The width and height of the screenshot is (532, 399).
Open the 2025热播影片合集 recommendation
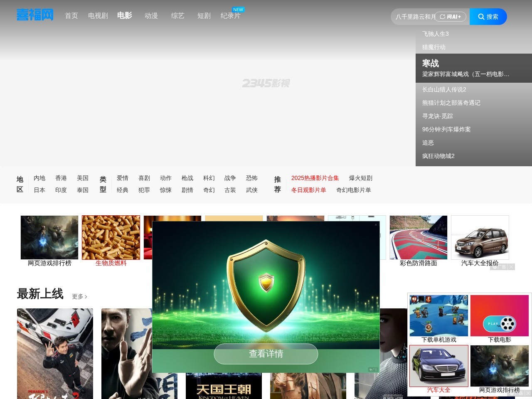tap(315, 178)
